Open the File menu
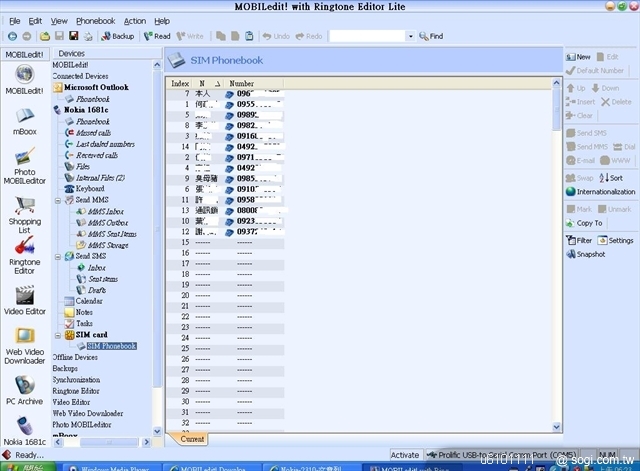Image resolution: width=640 pixels, height=471 pixels. [x=15, y=21]
